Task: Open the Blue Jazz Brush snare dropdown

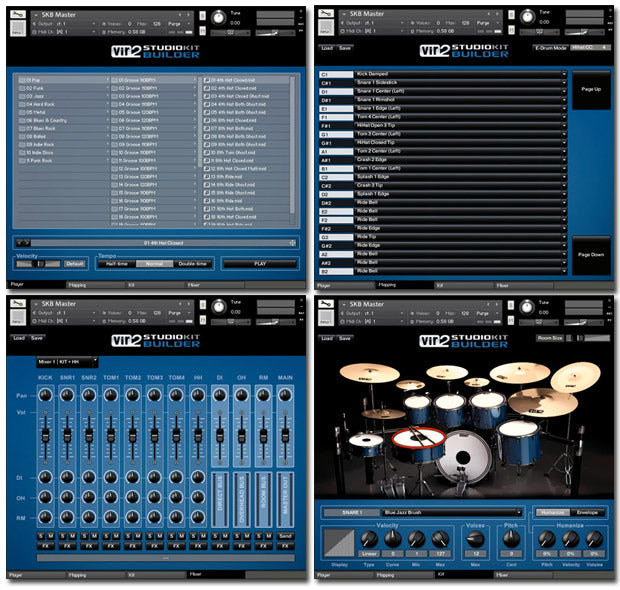Action: tap(452, 512)
